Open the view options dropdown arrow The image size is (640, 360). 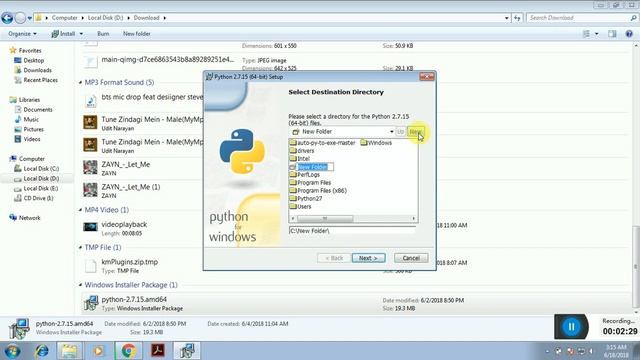tap(596, 34)
